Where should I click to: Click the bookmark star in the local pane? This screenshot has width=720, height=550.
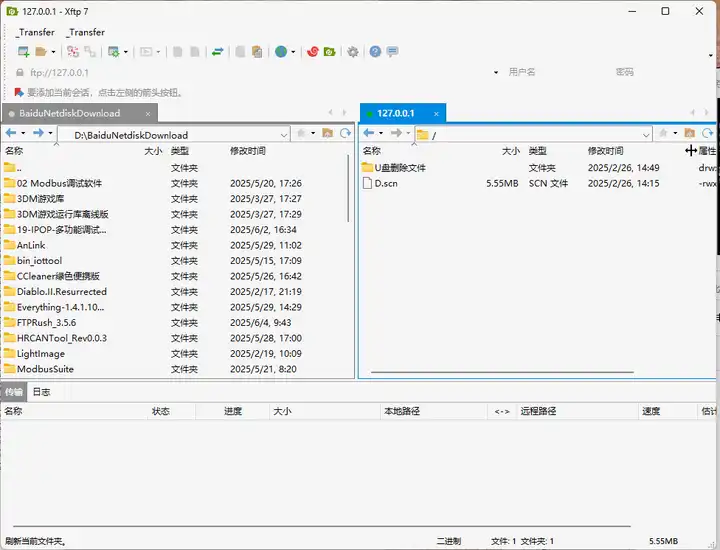302,133
